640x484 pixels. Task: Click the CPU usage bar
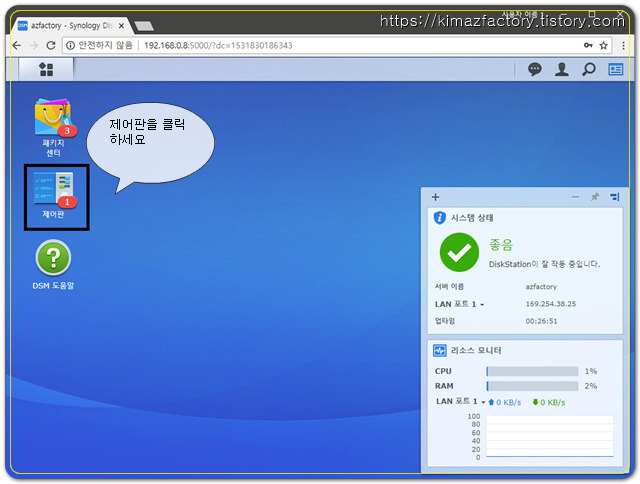click(532, 371)
